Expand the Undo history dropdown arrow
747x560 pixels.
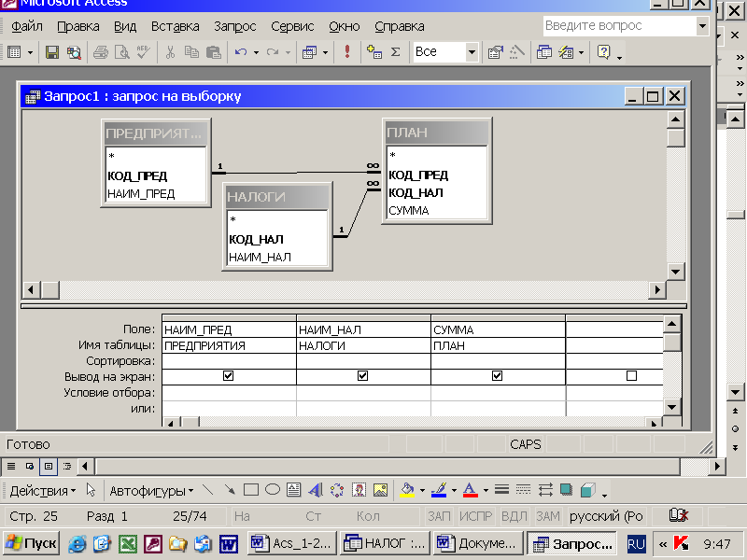click(x=256, y=52)
